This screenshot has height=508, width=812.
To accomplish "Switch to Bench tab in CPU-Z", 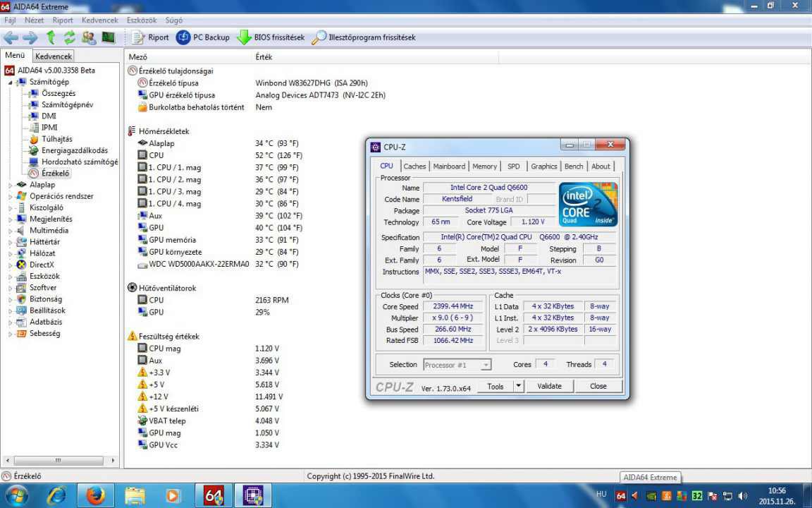I will click(574, 167).
